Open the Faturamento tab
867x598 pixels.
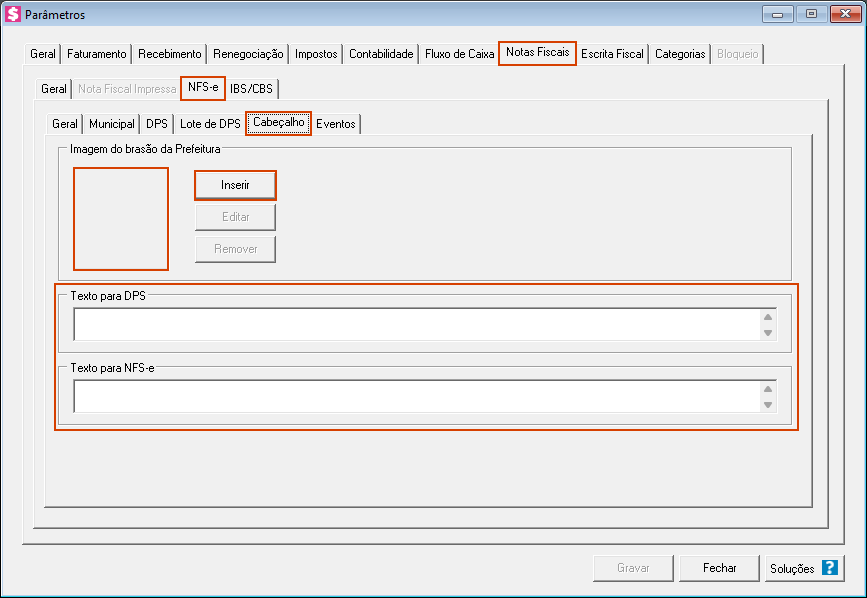pos(97,54)
